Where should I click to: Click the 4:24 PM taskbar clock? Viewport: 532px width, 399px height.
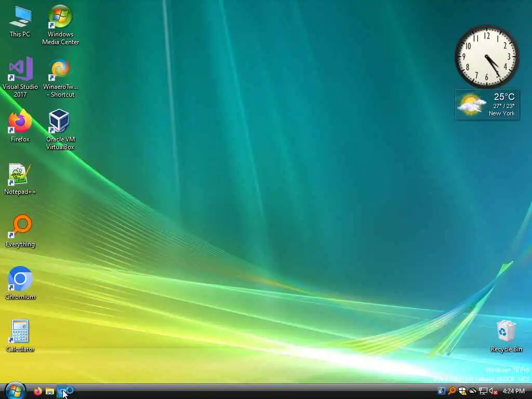[514, 391]
